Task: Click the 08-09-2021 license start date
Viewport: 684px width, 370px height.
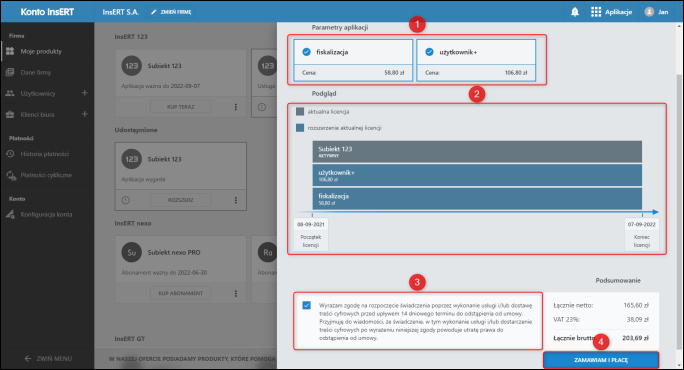Action: tap(311, 224)
